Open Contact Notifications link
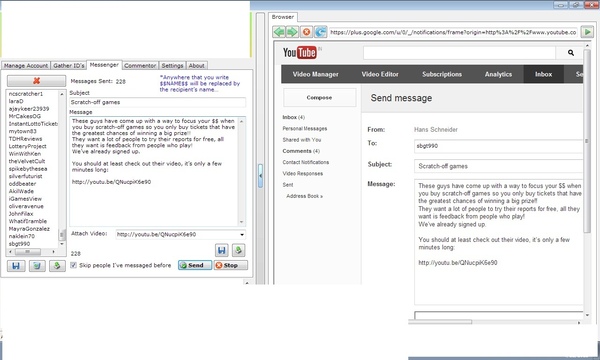The image size is (600, 360). tap(305, 162)
